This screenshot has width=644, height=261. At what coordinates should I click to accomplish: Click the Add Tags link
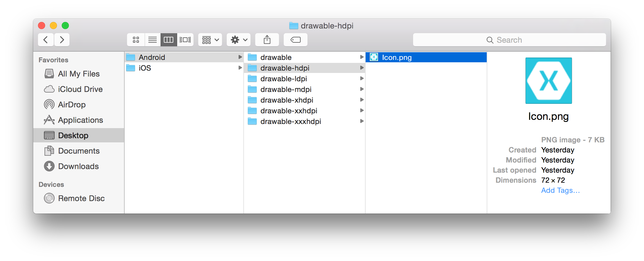[560, 190]
